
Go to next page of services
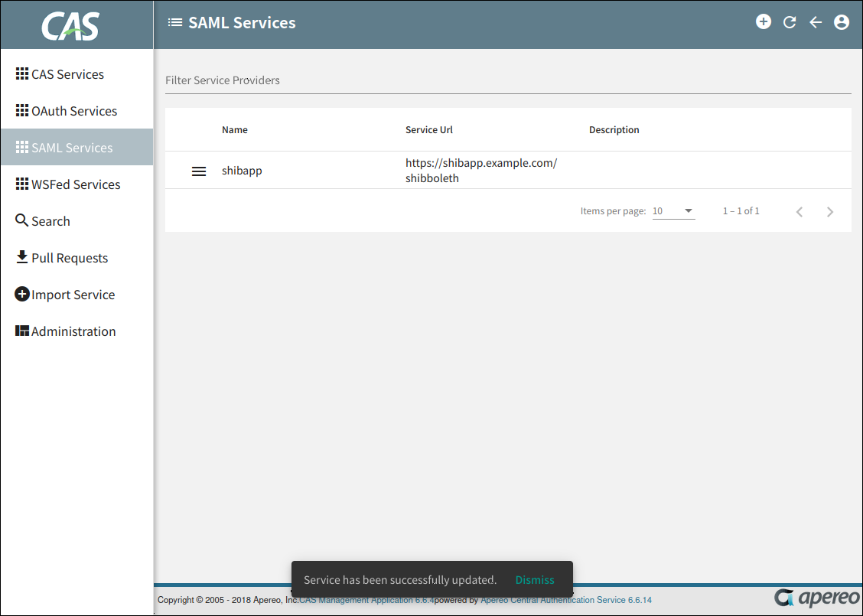click(x=830, y=212)
